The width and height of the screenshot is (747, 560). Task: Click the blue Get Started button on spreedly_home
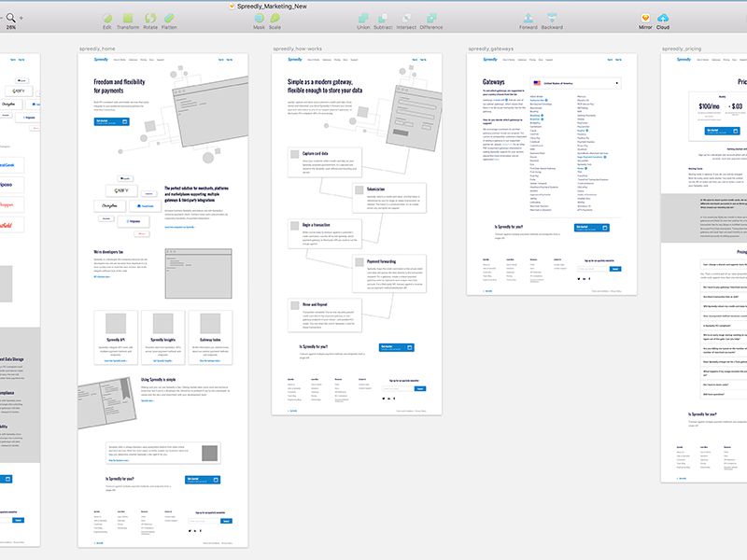(113, 121)
